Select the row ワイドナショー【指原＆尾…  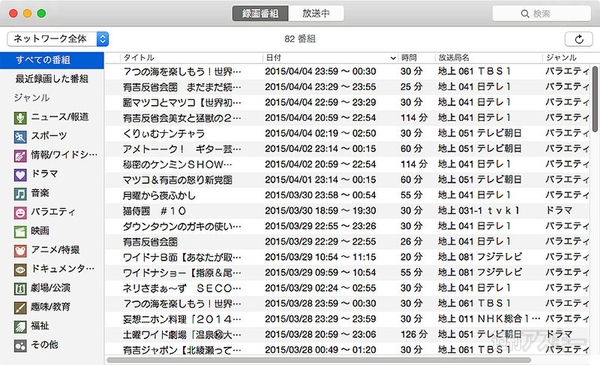click(347, 273)
